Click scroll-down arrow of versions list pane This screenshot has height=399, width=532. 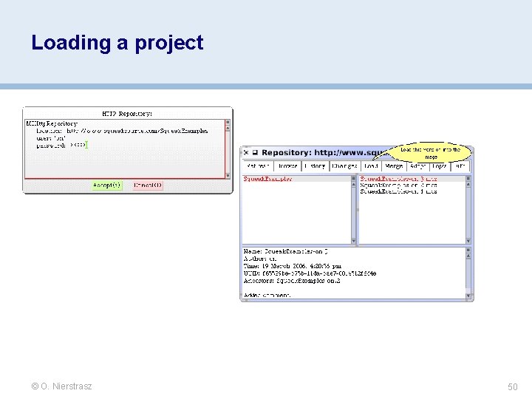[468, 241]
